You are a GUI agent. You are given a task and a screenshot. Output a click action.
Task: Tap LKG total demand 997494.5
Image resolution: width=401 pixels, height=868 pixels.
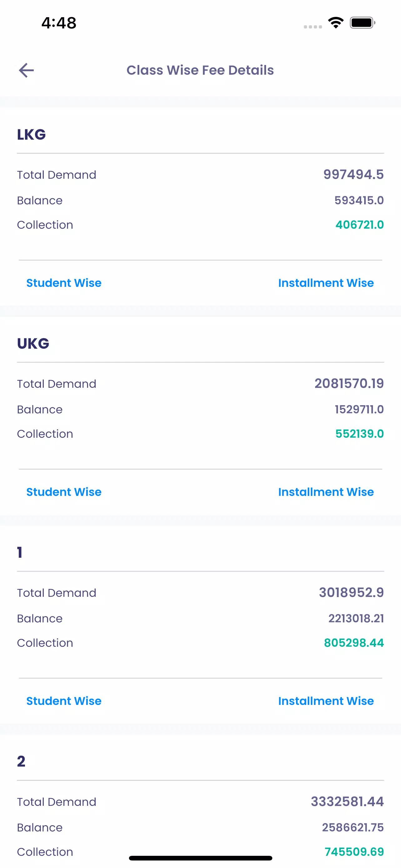353,175
